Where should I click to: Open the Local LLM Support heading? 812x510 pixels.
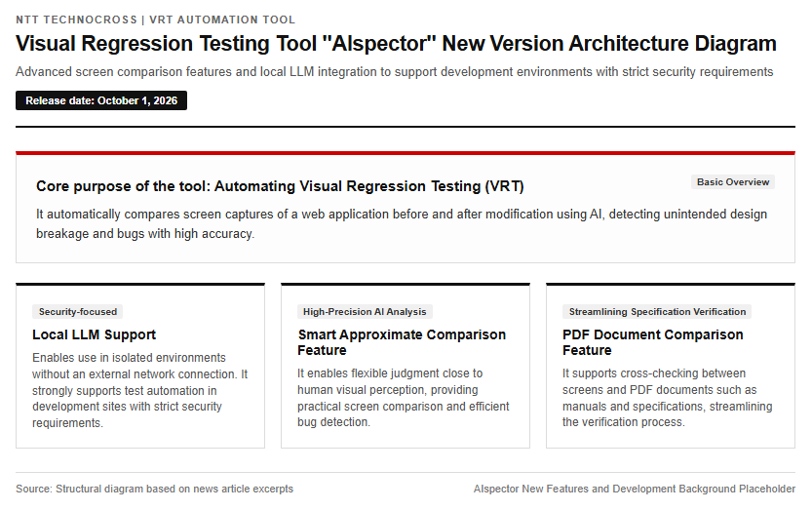coord(94,334)
